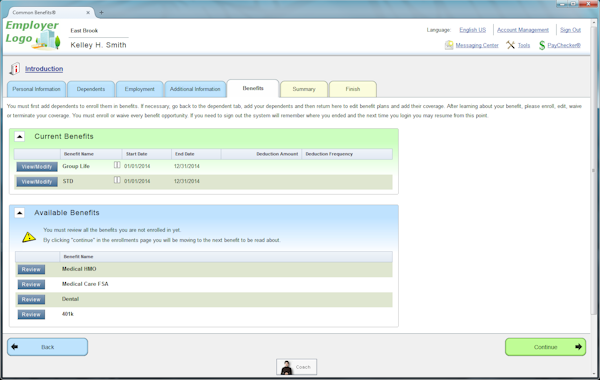
Task: Click the Sign Out link
Action: point(571,30)
